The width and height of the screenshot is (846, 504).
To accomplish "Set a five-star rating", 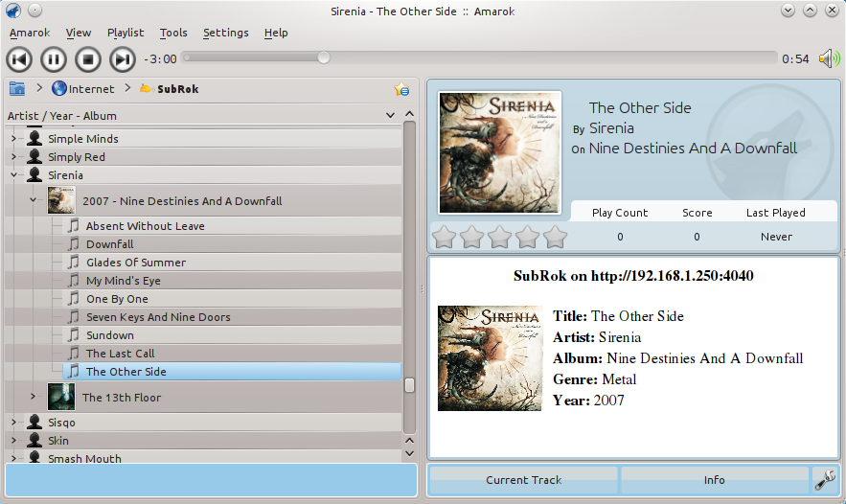I will pyautogui.click(x=555, y=237).
